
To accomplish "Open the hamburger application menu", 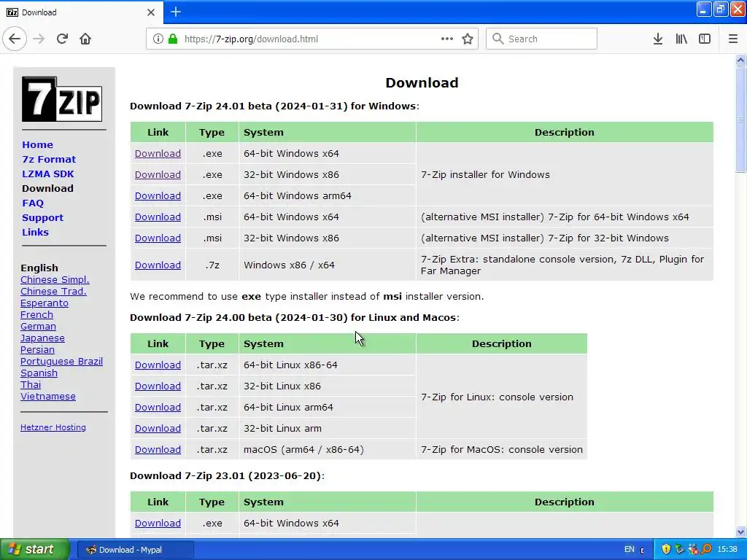I will (x=732, y=39).
